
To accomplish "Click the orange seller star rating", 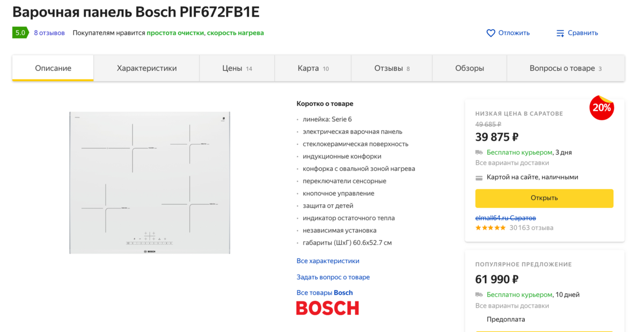I will coord(491,228).
